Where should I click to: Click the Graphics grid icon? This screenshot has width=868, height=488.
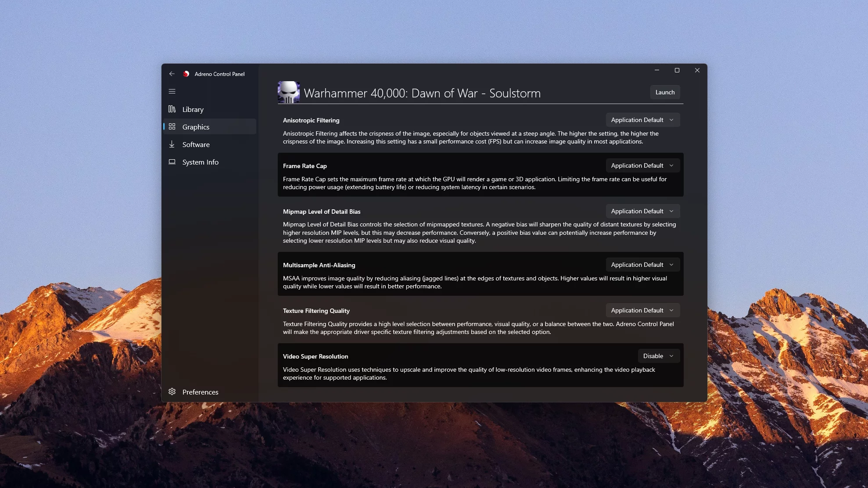172,126
